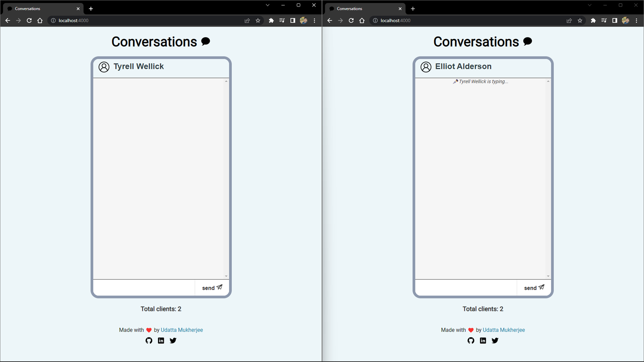
Task: Click user avatar icon beside Elliot Alderson
Action: pos(426,67)
